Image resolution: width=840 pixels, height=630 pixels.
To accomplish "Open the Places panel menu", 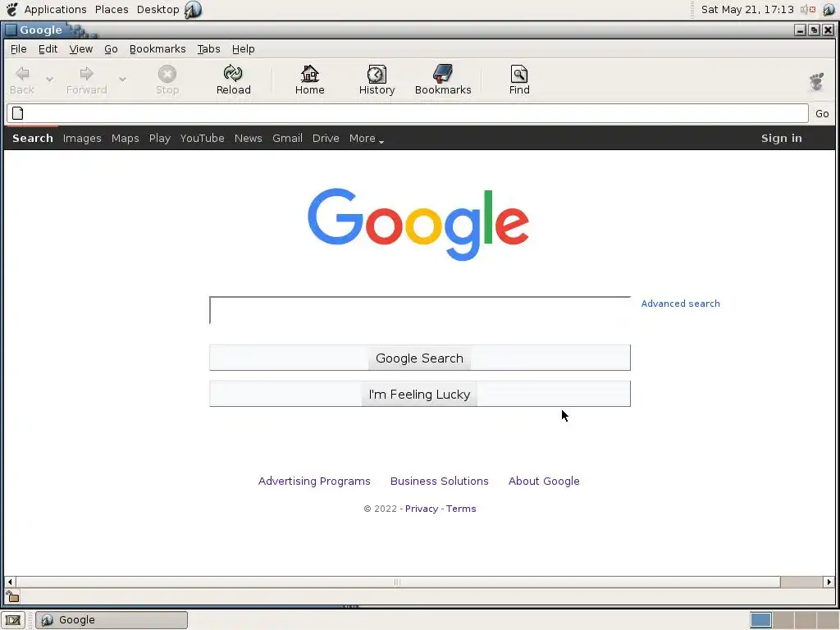I will pyautogui.click(x=112, y=9).
